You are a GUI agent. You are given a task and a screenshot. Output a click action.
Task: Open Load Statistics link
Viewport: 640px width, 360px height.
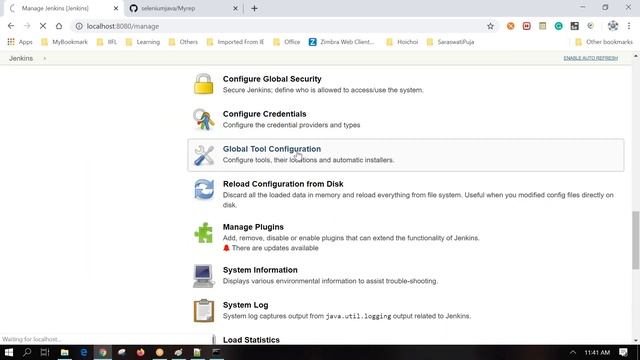pyautogui.click(x=251, y=340)
